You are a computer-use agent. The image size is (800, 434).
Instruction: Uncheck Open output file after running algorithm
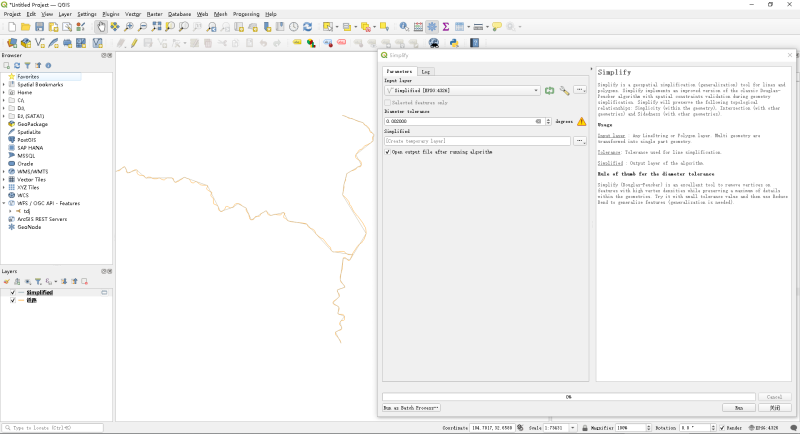pos(387,152)
